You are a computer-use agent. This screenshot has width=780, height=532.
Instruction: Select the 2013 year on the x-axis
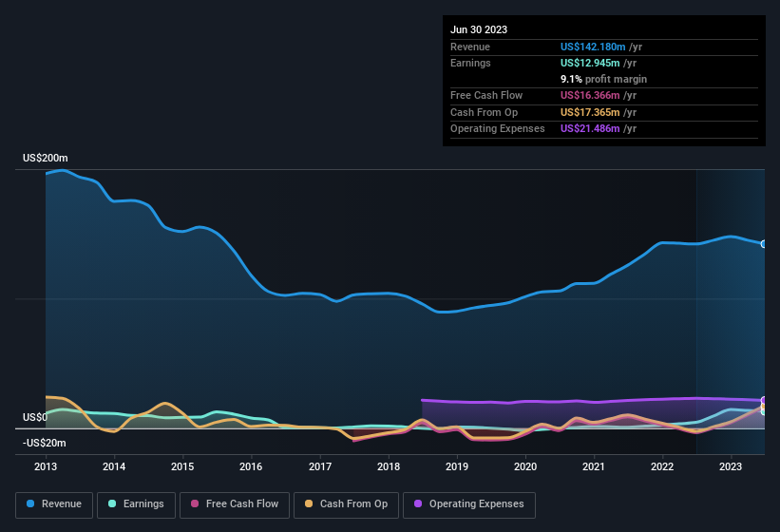(46, 466)
